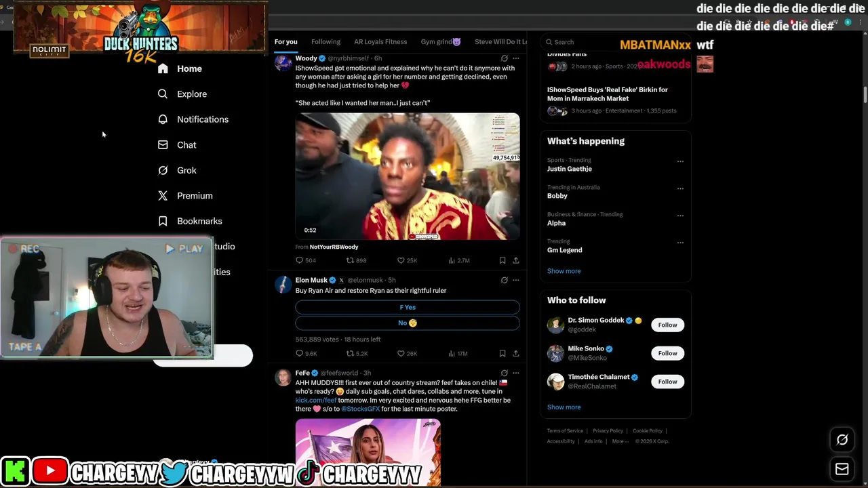Image resolution: width=868 pixels, height=488 pixels.
Task: Open the Grok icon in sidebar
Action: pos(163,170)
